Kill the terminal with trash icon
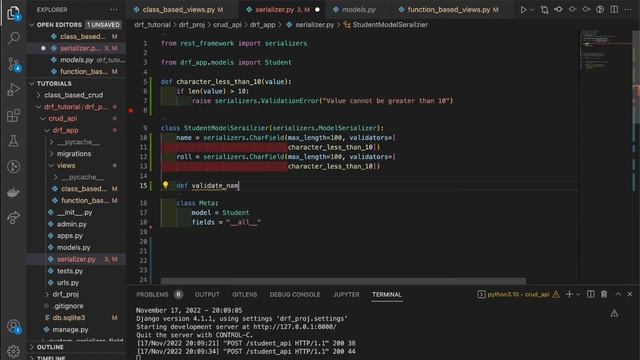 point(604,294)
